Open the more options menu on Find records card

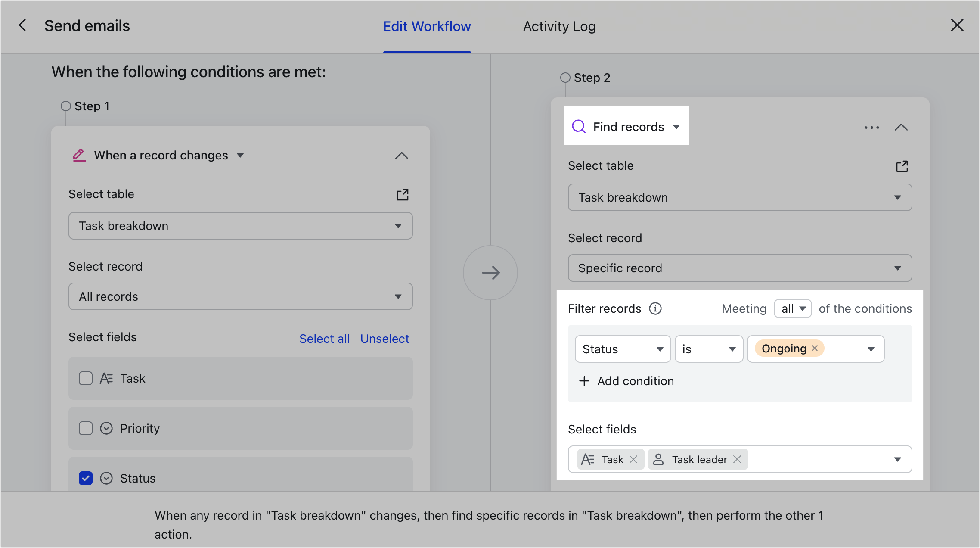coord(871,128)
